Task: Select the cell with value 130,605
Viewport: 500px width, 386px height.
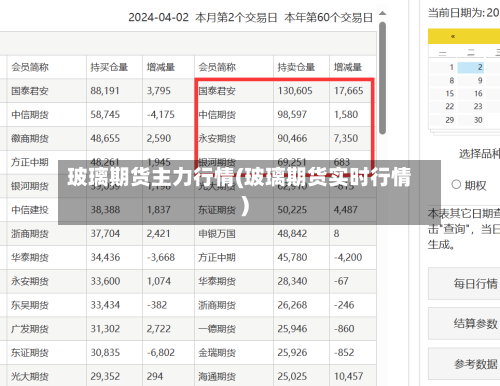Action: [302, 91]
